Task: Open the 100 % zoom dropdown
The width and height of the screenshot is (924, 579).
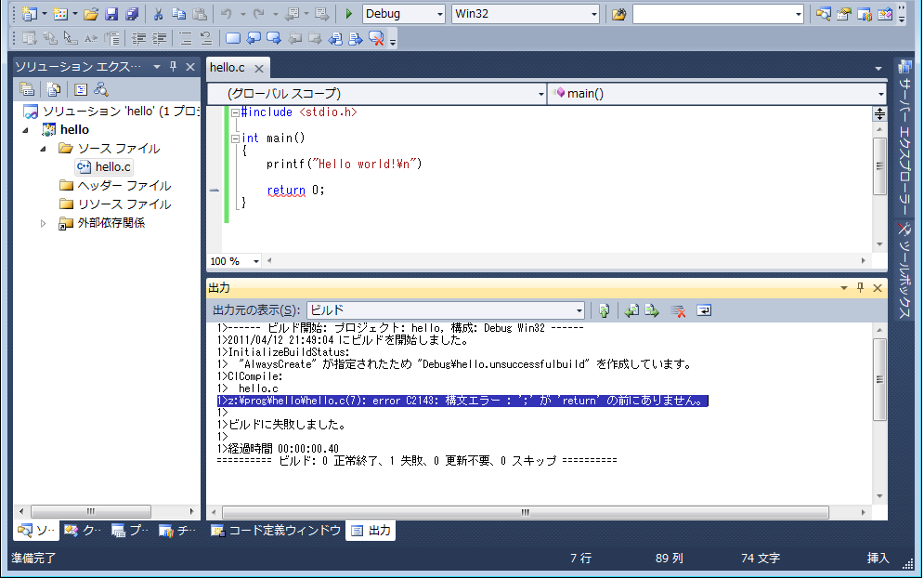Action: 255,261
